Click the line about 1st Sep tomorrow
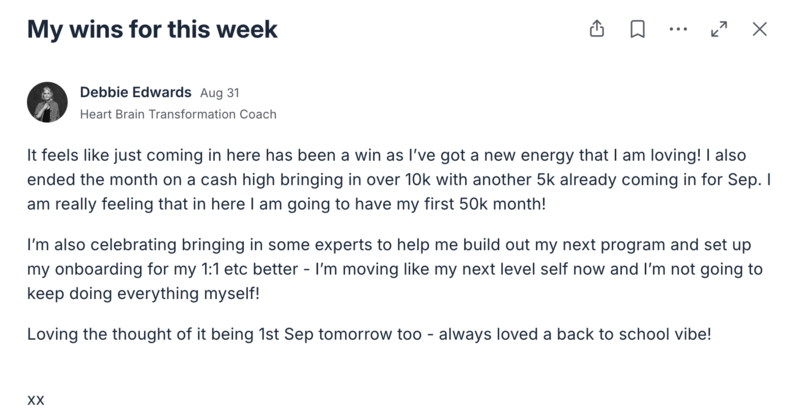The width and height of the screenshot is (800, 419). pos(368,334)
